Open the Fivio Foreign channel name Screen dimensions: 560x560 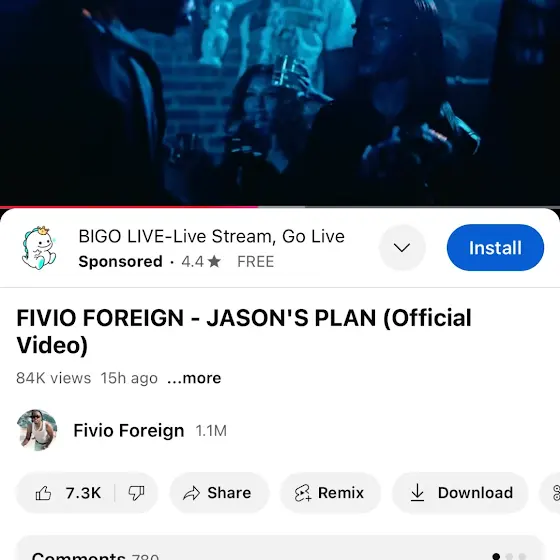click(x=129, y=430)
